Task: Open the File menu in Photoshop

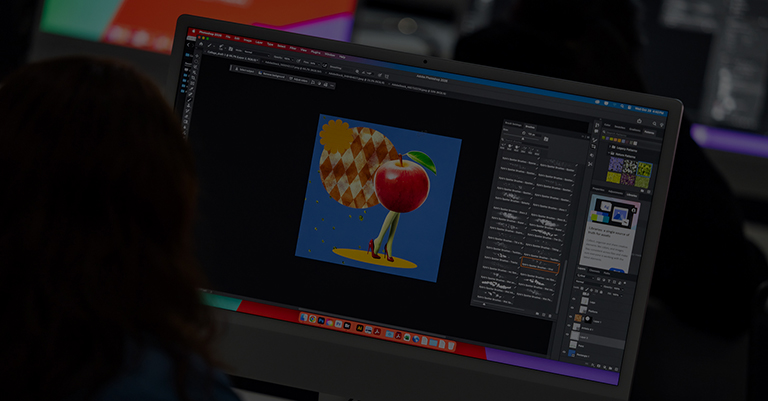Action: pyautogui.click(x=228, y=37)
